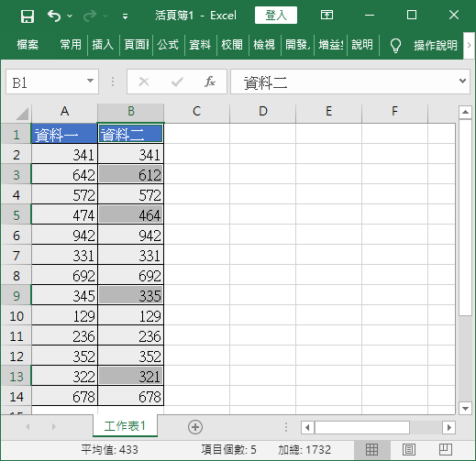This screenshot has height=461, width=476.
Task: Click vertical scrollbar up arrow
Action: 465,112
